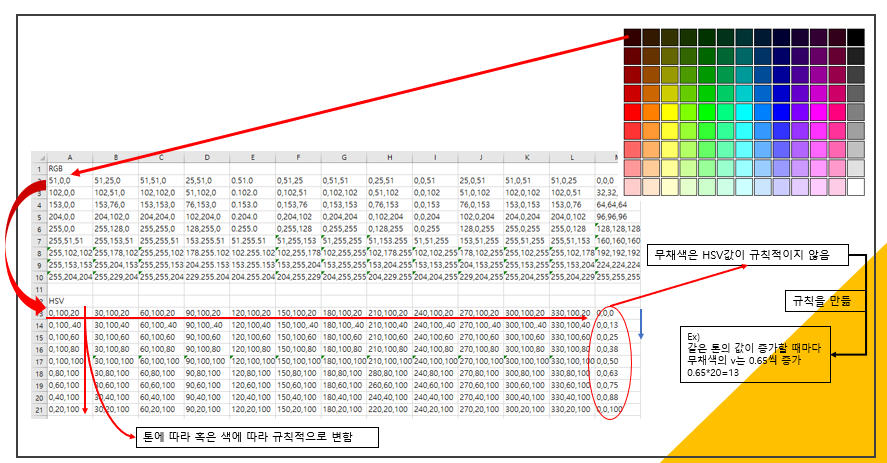The image size is (887, 463).
Task: Select column A header
Action: click(x=70, y=157)
